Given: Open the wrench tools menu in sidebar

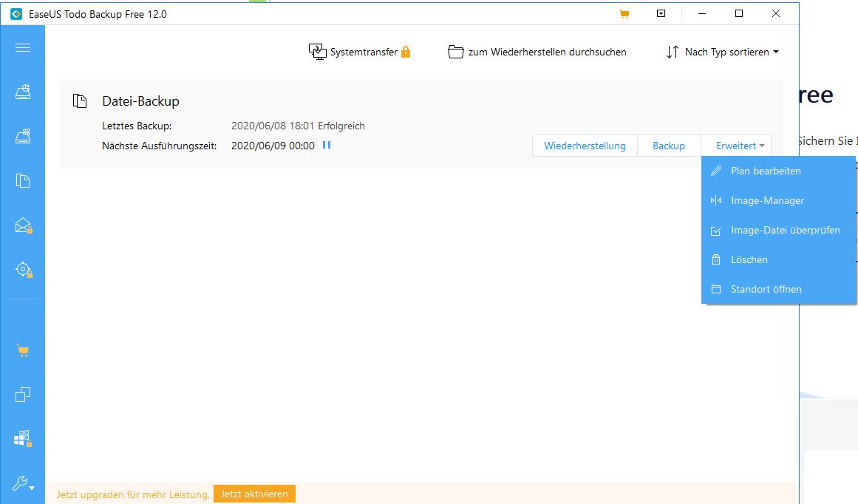Looking at the screenshot, I should coord(24,483).
